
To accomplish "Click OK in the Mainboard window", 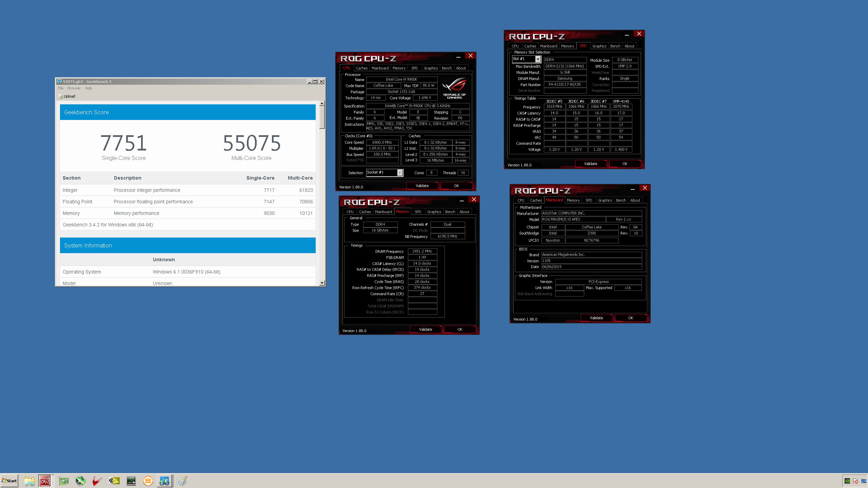I will click(631, 318).
